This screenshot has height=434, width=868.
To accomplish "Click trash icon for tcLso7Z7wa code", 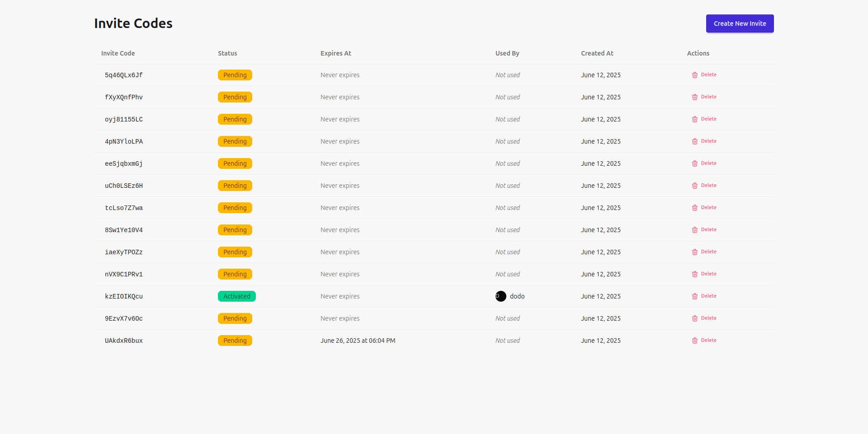I will click(694, 208).
